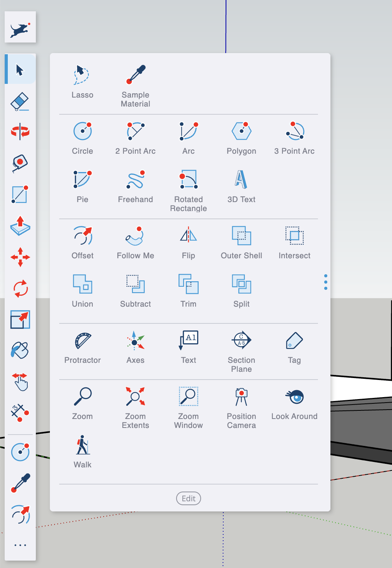392x568 pixels.
Task: Select the Polygon drawing tool
Action: pyautogui.click(x=241, y=138)
